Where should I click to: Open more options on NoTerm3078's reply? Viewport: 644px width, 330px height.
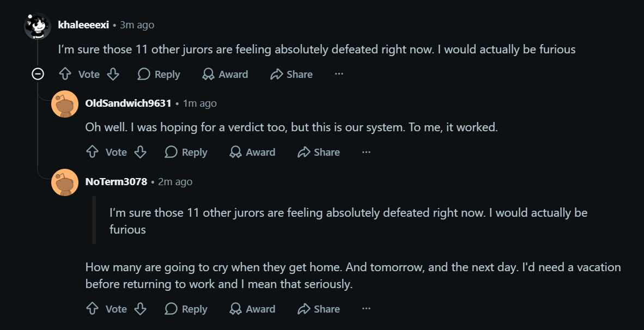[366, 309]
